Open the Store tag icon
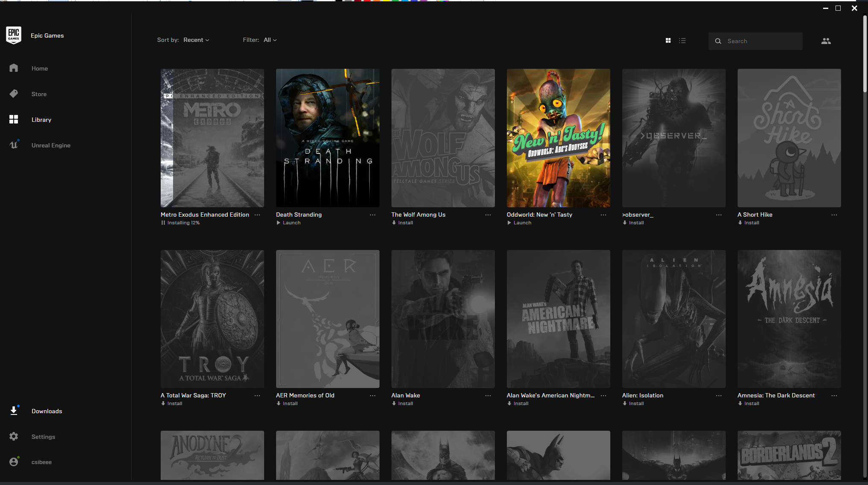 tap(14, 94)
